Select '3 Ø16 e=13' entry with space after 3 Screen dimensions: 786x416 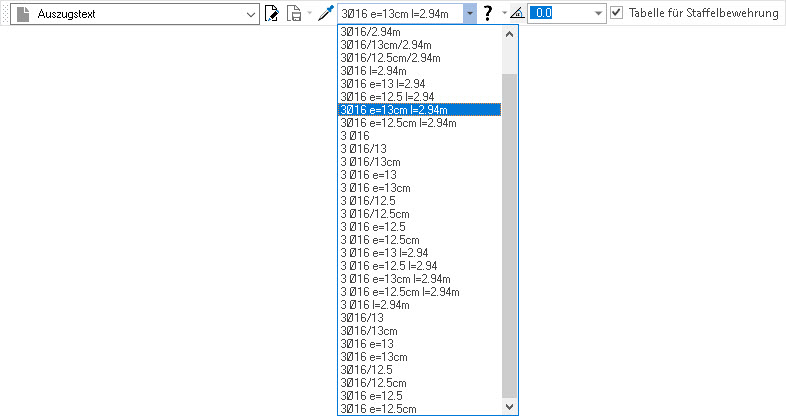[420, 175]
